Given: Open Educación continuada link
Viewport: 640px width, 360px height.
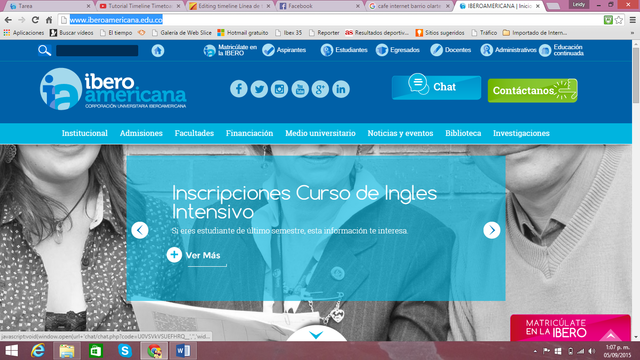Looking at the screenshot, I should pyautogui.click(x=562, y=50).
